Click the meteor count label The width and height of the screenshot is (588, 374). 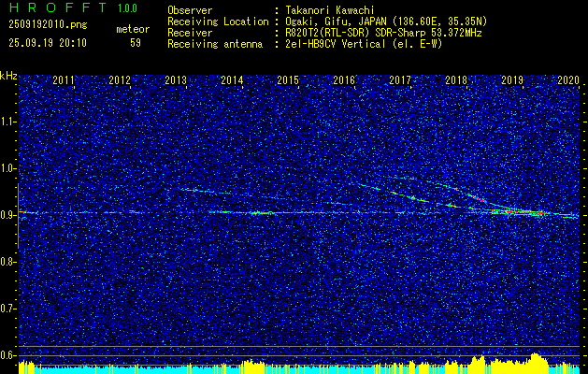pyautogui.click(x=133, y=29)
